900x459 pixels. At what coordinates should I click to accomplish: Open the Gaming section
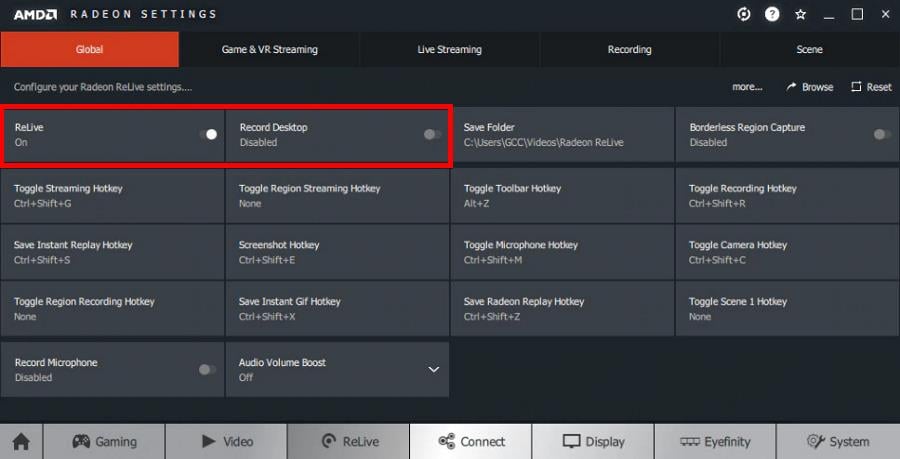[x=104, y=441]
